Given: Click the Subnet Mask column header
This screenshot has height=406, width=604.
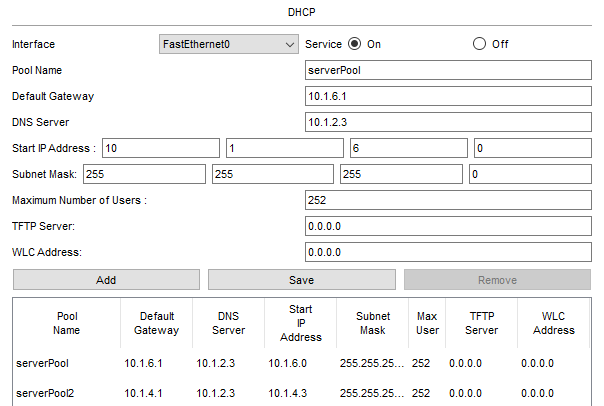Looking at the screenshot, I should 372,323.
